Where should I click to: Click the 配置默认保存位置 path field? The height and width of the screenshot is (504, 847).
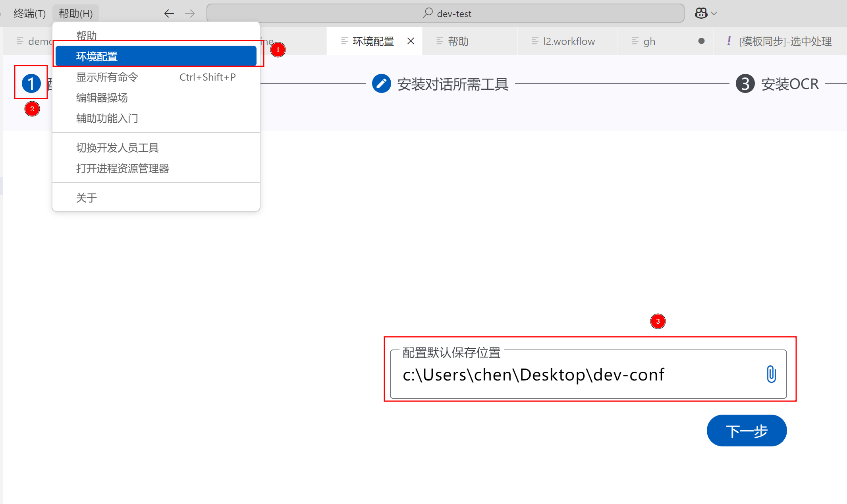point(576,375)
